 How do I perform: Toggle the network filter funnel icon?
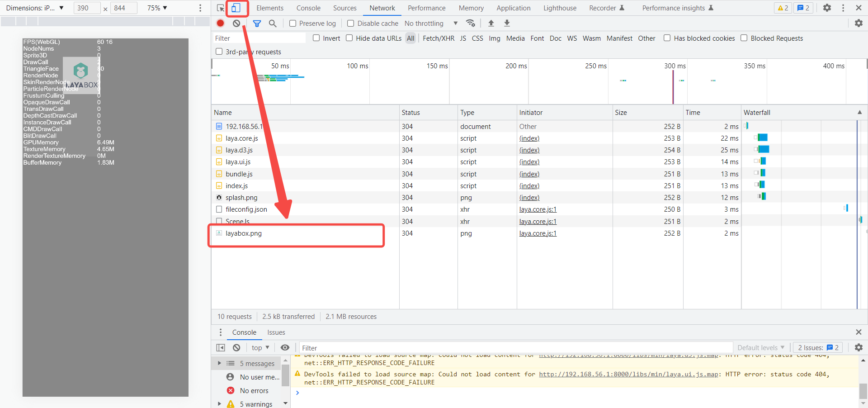click(257, 24)
